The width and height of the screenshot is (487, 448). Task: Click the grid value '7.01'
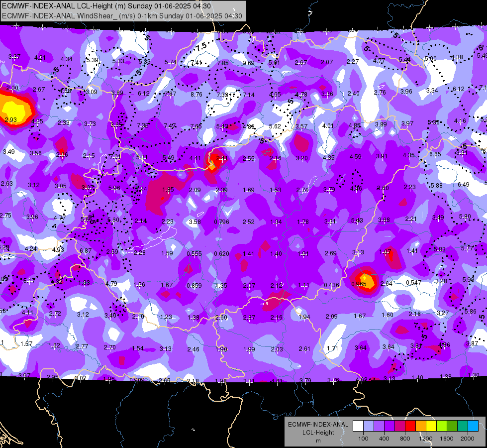[x=115, y=156]
